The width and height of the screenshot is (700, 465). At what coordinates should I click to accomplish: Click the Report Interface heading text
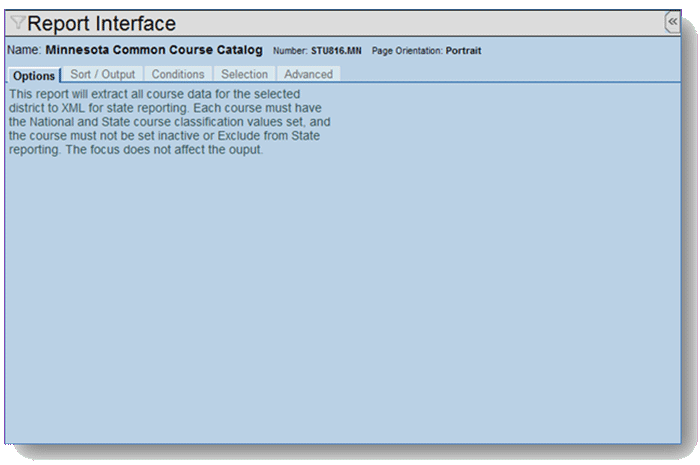click(x=101, y=24)
